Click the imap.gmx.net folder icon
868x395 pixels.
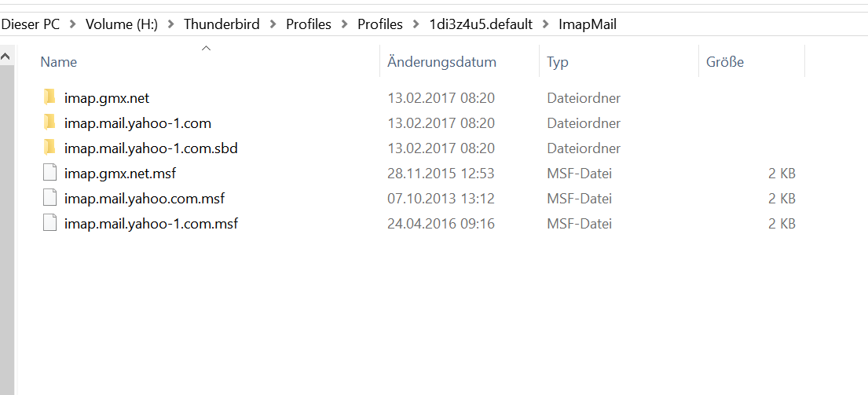pos(49,98)
